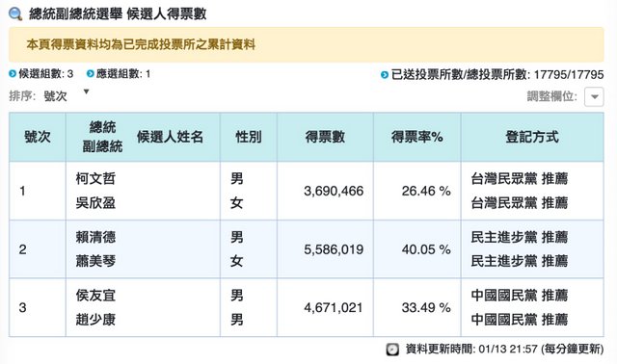Click the 17795/17795 polling station count
The image size is (617, 364).
point(569,75)
